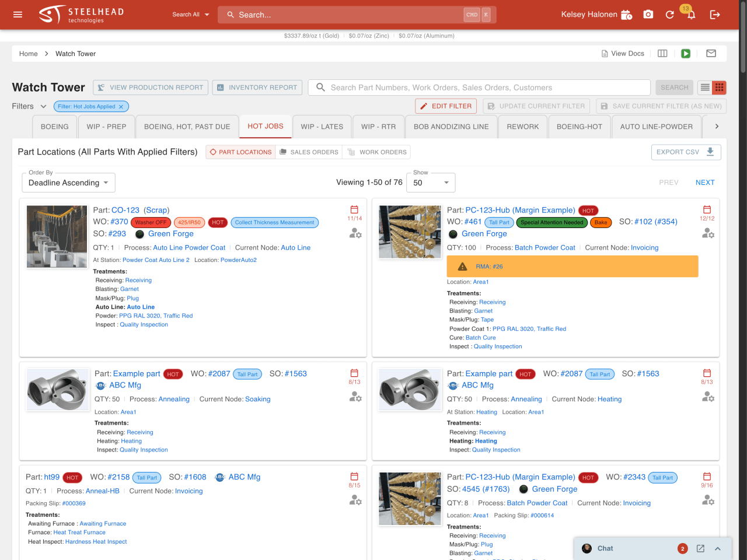Expand the Filters chevron
This screenshot has width=747, height=560.
tap(43, 106)
